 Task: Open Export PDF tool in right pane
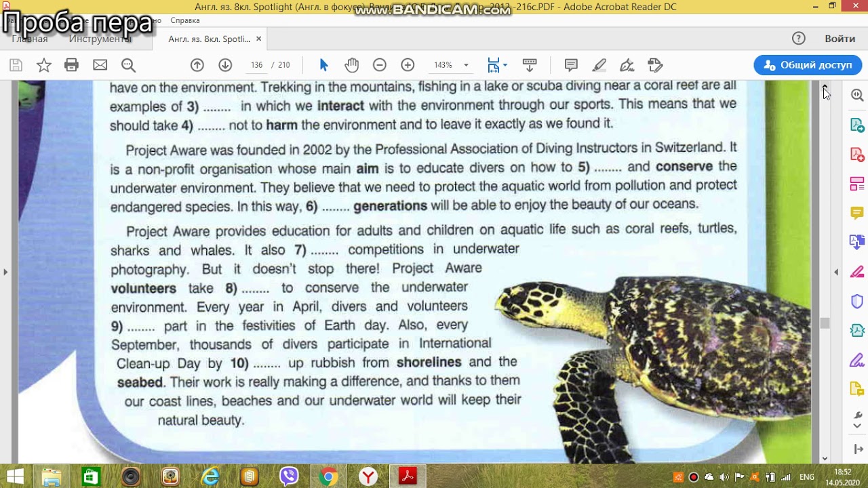coord(857,125)
